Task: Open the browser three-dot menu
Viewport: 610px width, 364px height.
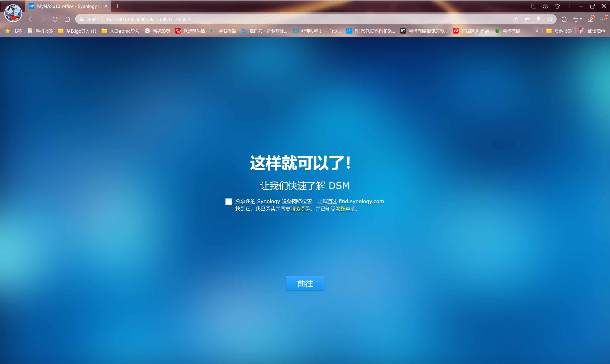Action: pyautogui.click(x=602, y=19)
